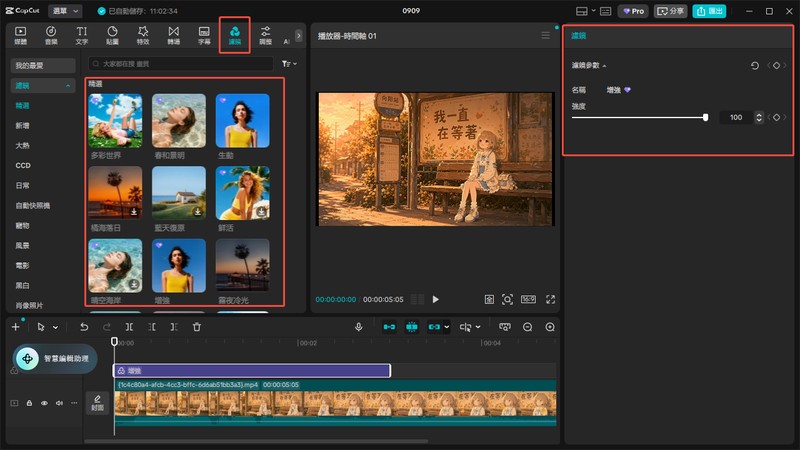Download the 藍天復原 filter
This screenshot has height=450, width=800.
pyautogui.click(x=197, y=211)
